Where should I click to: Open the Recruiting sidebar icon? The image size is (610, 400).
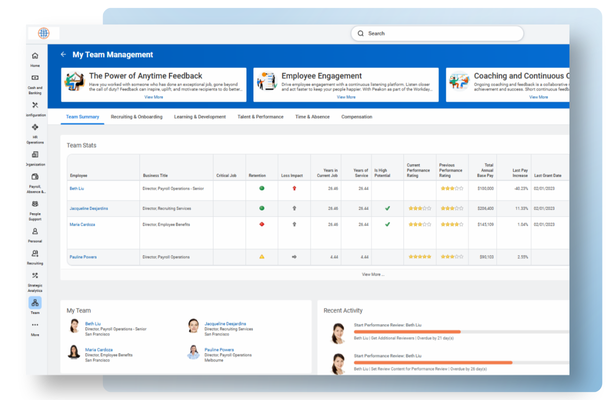(x=35, y=254)
